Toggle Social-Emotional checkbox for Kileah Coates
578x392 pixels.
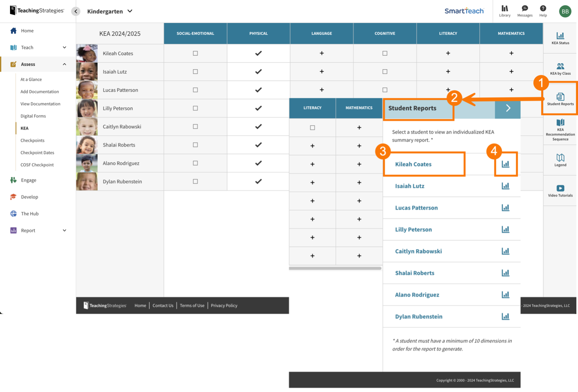pos(195,53)
